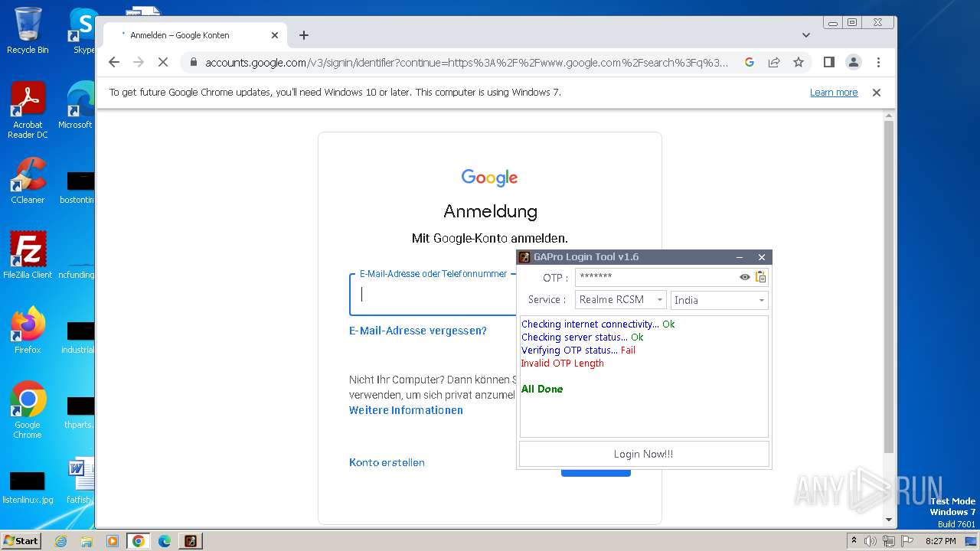Close GAPro Login Tool window

coord(761,257)
